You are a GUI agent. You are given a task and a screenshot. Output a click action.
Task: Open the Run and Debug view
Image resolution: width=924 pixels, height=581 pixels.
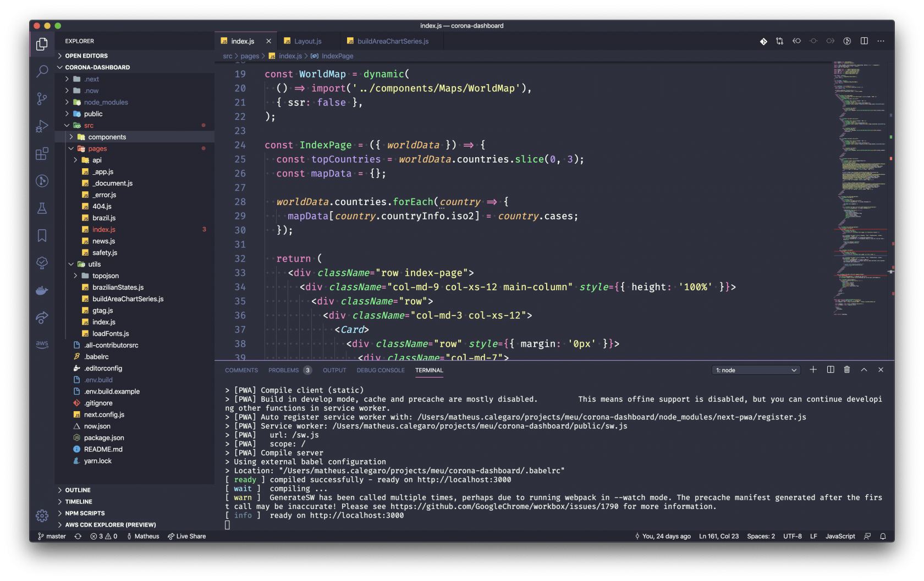tap(42, 126)
